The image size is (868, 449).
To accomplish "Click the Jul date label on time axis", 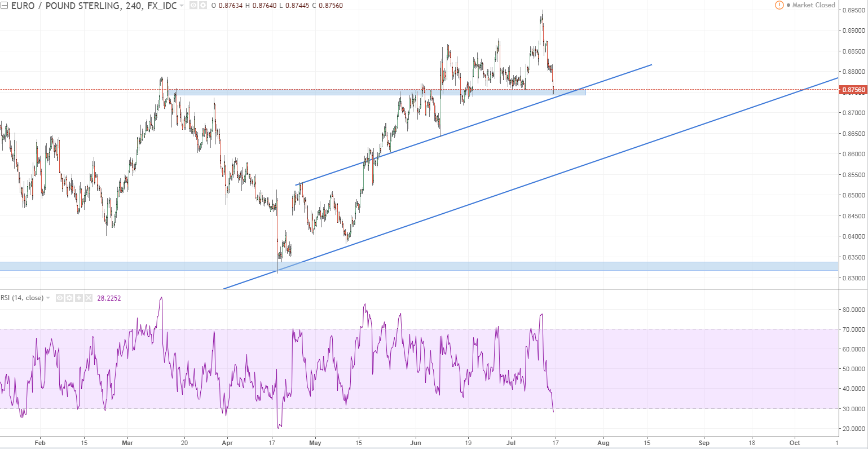I will click(511, 443).
